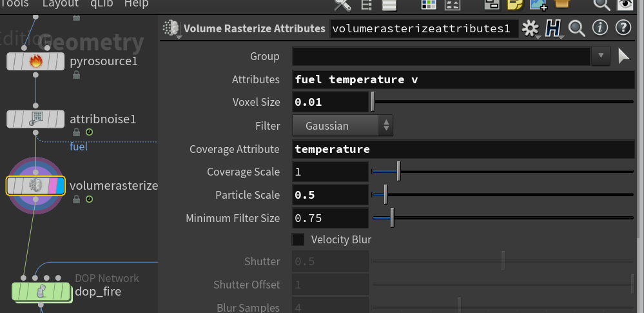Select the pyrosource1 node icon

[35, 62]
